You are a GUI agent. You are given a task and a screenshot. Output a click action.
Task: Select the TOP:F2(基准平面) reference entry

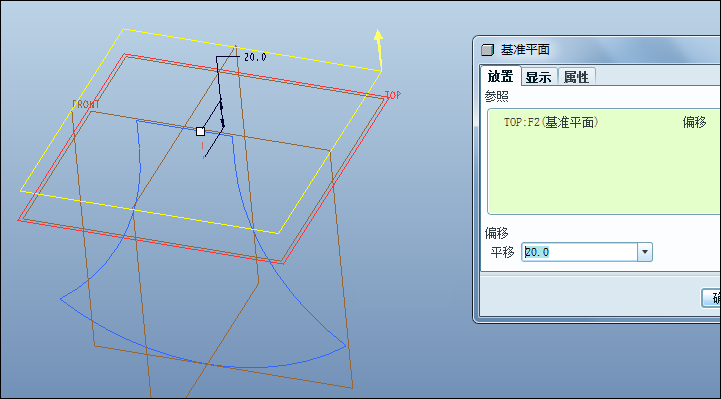tap(551, 122)
